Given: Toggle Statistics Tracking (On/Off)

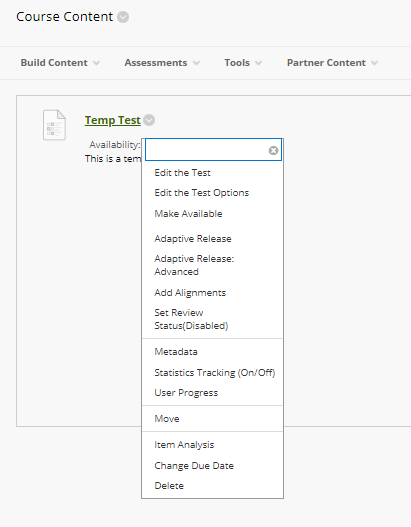Looking at the screenshot, I should [214, 372].
